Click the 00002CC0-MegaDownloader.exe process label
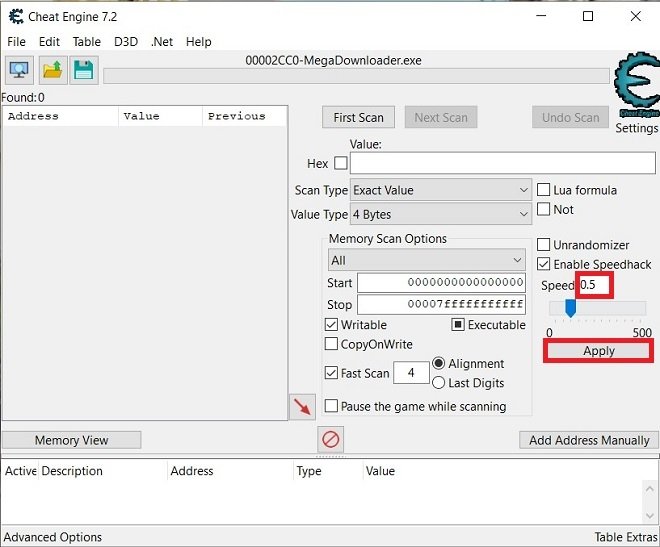This screenshot has height=547, width=660. [x=333, y=61]
